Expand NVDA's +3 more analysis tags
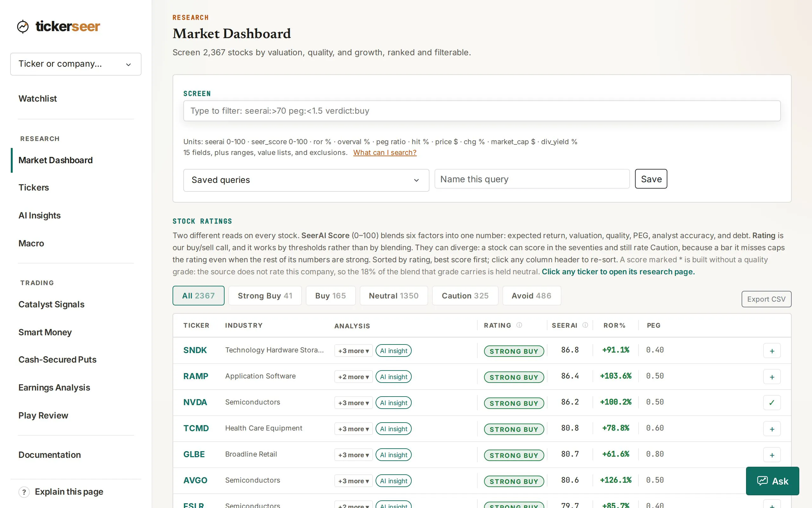Screen dimensions: 812x508 [x=353, y=403]
